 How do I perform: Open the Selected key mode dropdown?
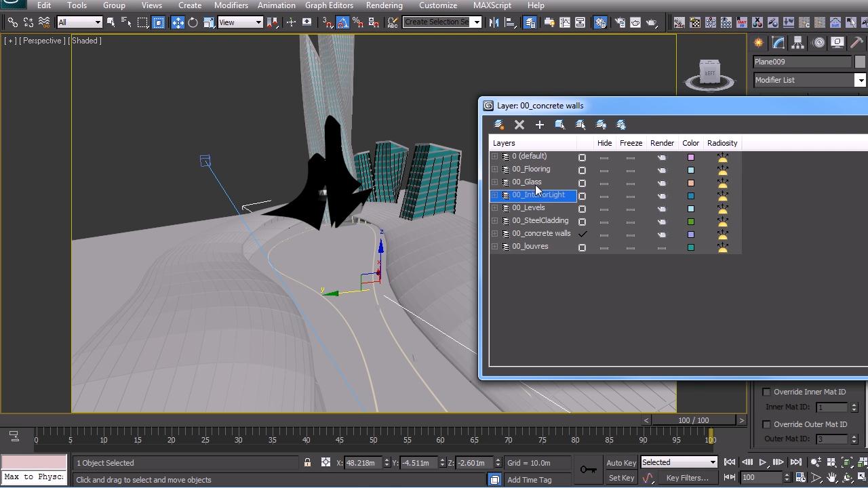coord(679,462)
